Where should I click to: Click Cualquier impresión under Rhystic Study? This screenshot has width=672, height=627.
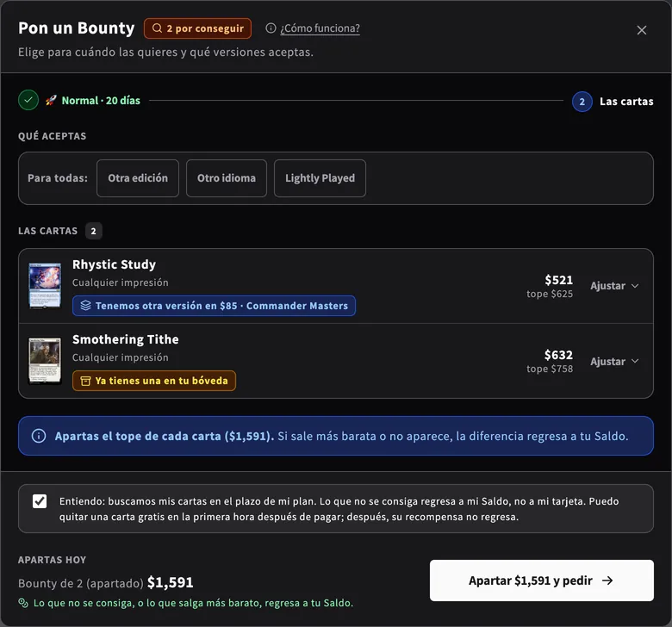tap(121, 282)
